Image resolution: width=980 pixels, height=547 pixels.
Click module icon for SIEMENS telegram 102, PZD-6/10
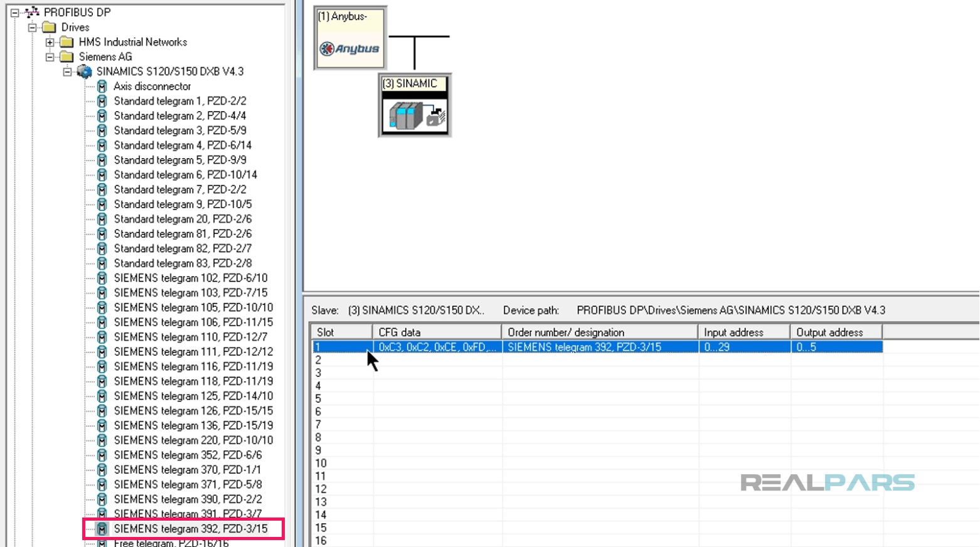[x=102, y=278]
